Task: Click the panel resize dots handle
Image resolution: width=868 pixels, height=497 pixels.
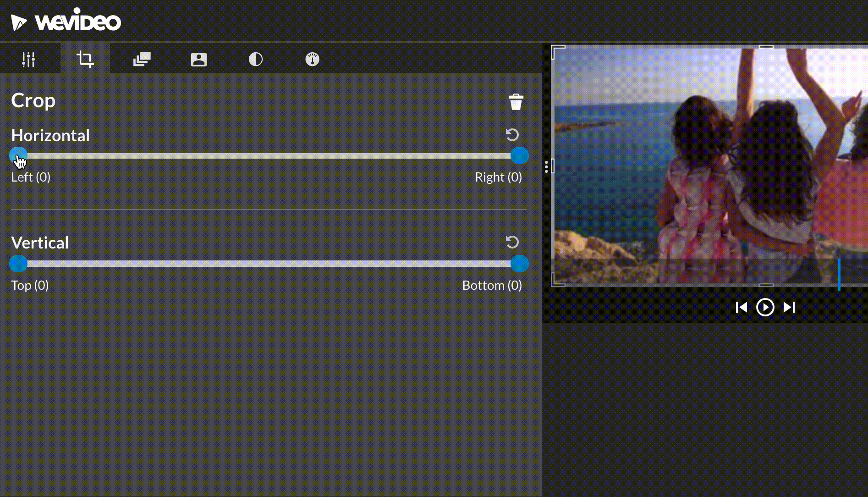Action: pyautogui.click(x=547, y=168)
